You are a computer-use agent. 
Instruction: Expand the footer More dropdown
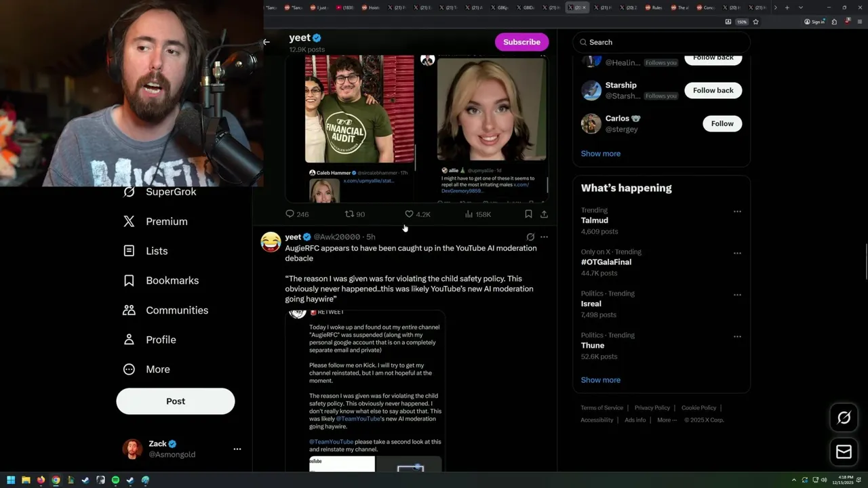(x=667, y=420)
